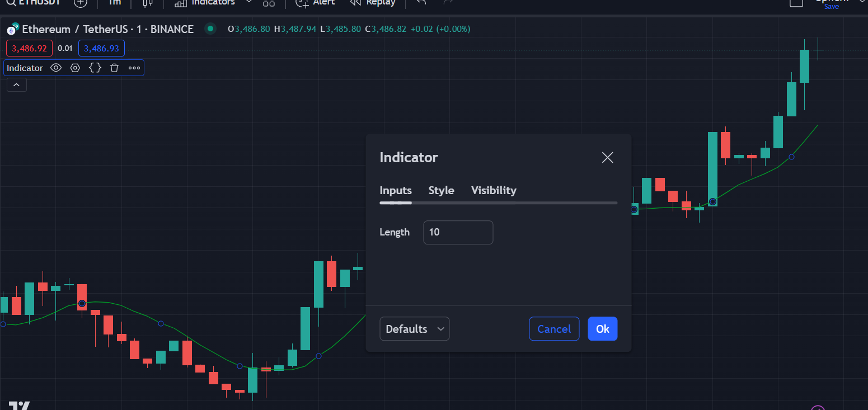
Task: Confirm settings by clicking Ok
Action: pos(602,329)
